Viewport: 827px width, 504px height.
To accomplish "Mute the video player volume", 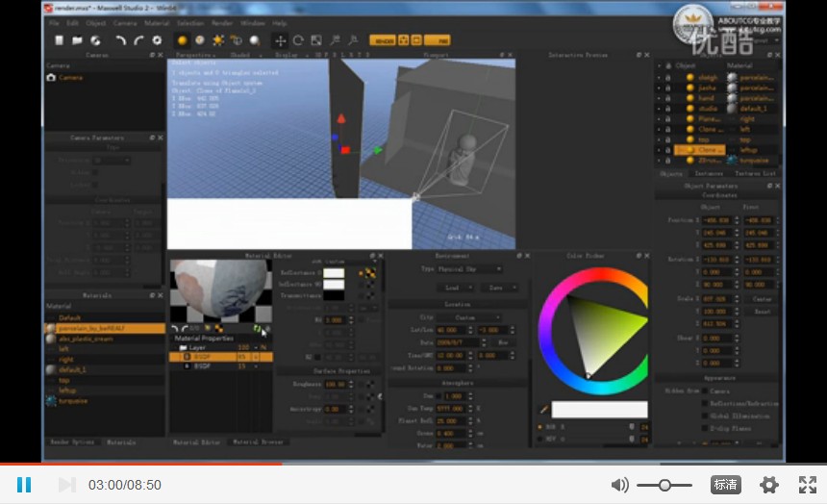I will coord(619,485).
